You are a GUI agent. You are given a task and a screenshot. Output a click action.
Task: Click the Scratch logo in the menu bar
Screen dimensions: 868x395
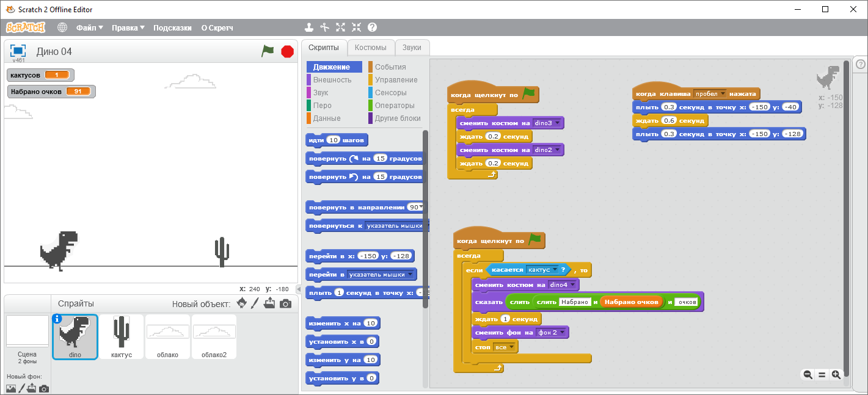click(x=26, y=27)
